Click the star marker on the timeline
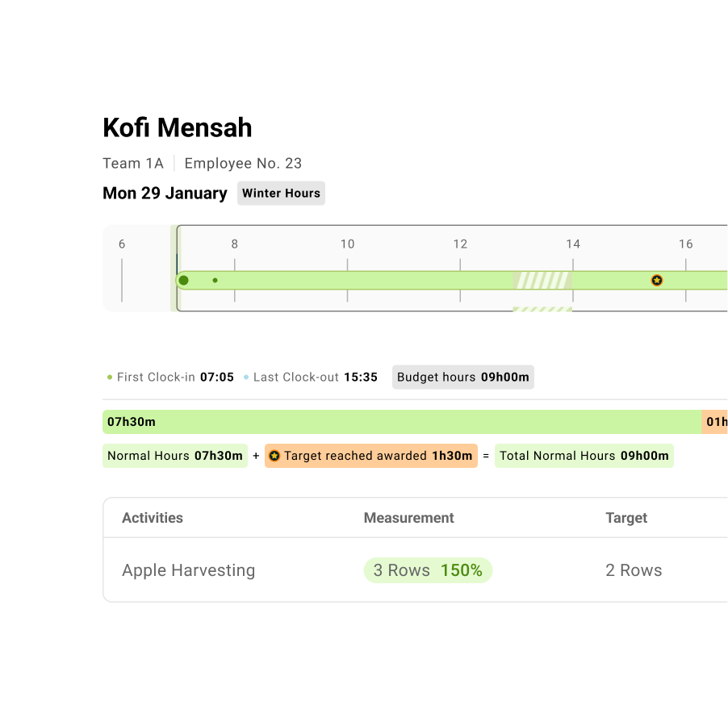Screen dimensions: 728x726 coord(657,280)
